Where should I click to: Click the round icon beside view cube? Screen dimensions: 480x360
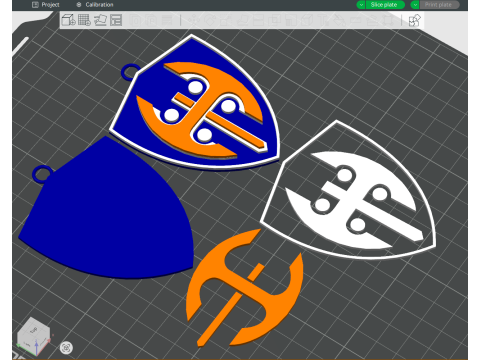pos(66,348)
